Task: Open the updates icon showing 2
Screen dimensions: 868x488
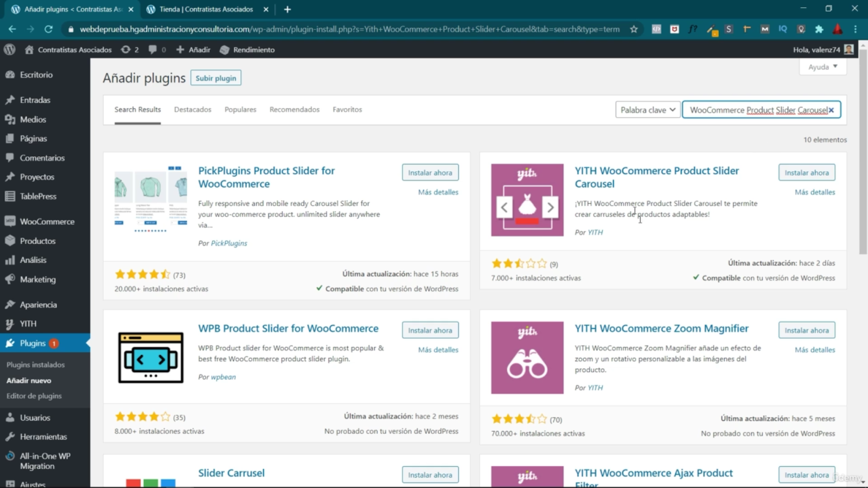Action: (x=130, y=49)
